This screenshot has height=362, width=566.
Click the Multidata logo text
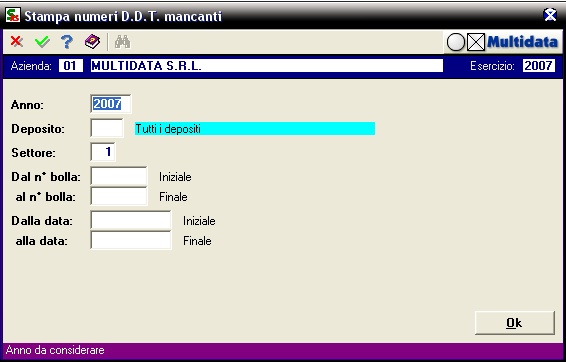(x=522, y=42)
